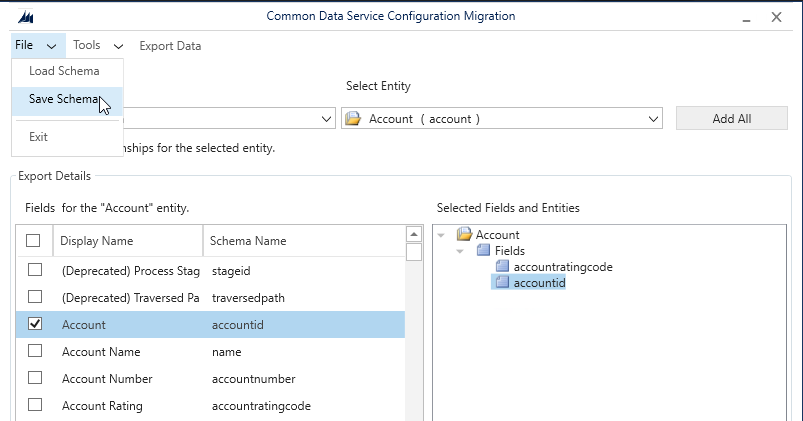803x421 pixels.
Task: Click the Account Number display name cell
Action: click(x=107, y=379)
